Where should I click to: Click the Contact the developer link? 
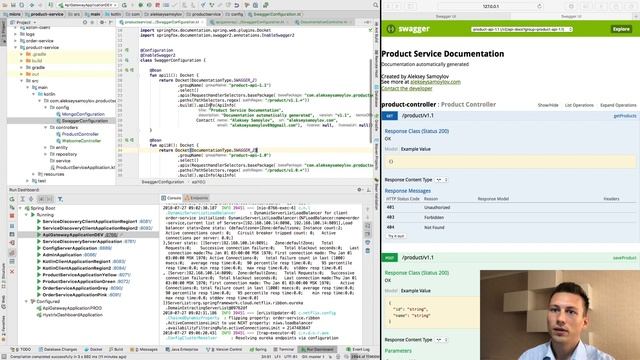tap(407, 88)
